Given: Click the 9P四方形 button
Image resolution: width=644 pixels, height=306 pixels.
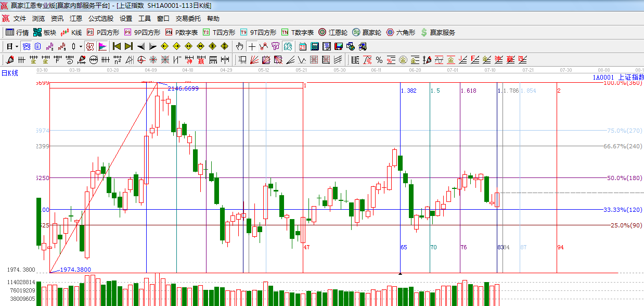Looking at the screenshot, I should (142, 32).
